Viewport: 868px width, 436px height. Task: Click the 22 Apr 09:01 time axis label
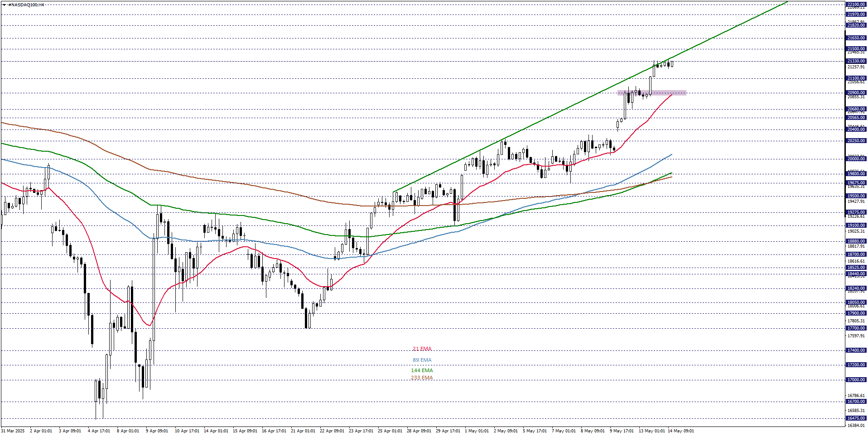pyautogui.click(x=332, y=431)
